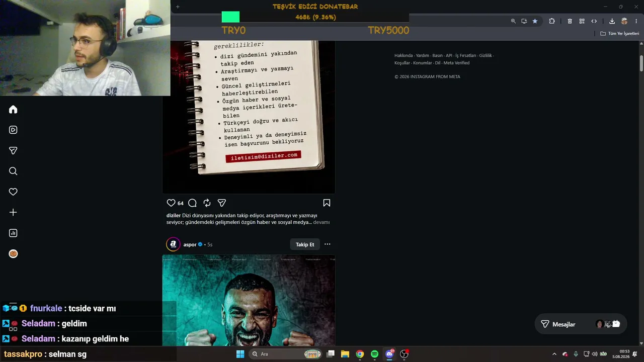The image size is (644, 362).
Task: Open File Explorer from the taskbar
Action: pyautogui.click(x=345, y=354)
